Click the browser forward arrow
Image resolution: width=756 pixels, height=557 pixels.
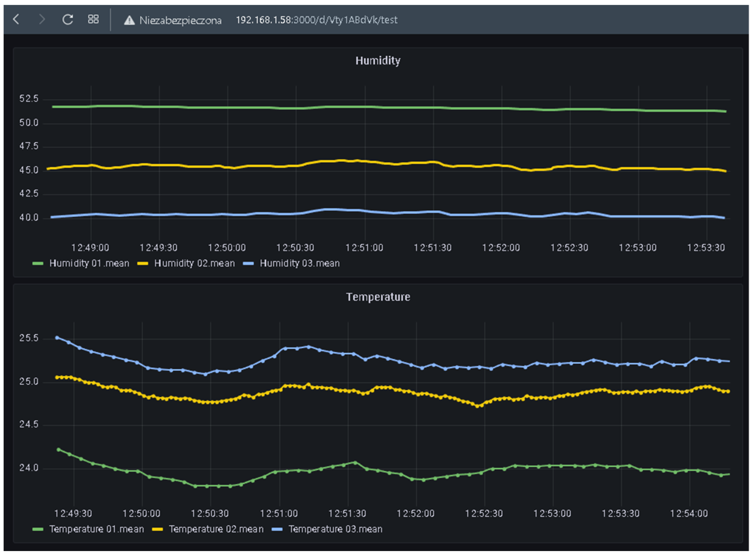pos(42,19)
